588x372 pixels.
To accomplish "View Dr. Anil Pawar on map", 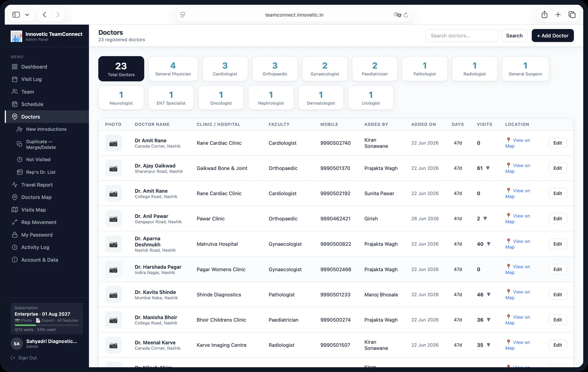I will tap(518, 219).
